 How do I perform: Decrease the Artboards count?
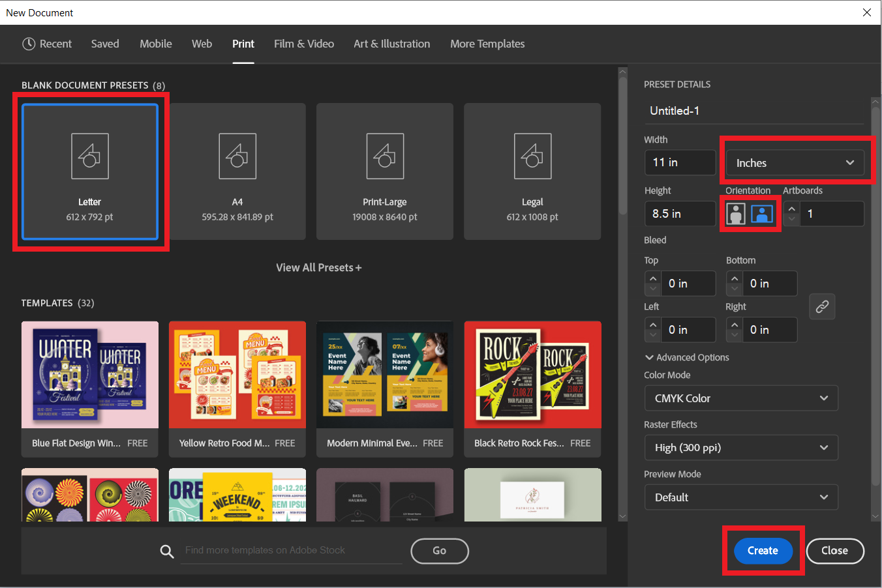[x=791, y=220]
